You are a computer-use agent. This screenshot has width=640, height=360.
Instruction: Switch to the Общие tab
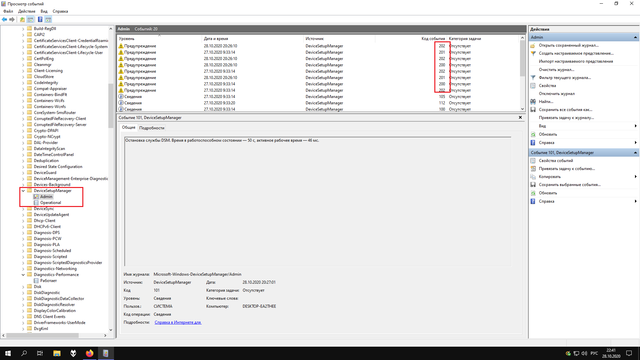point(129,128)
